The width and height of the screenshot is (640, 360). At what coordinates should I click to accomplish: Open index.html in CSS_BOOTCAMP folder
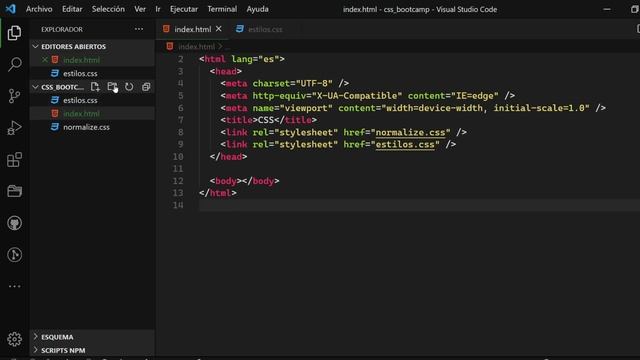pyautogui.click(x=81, y=113)
